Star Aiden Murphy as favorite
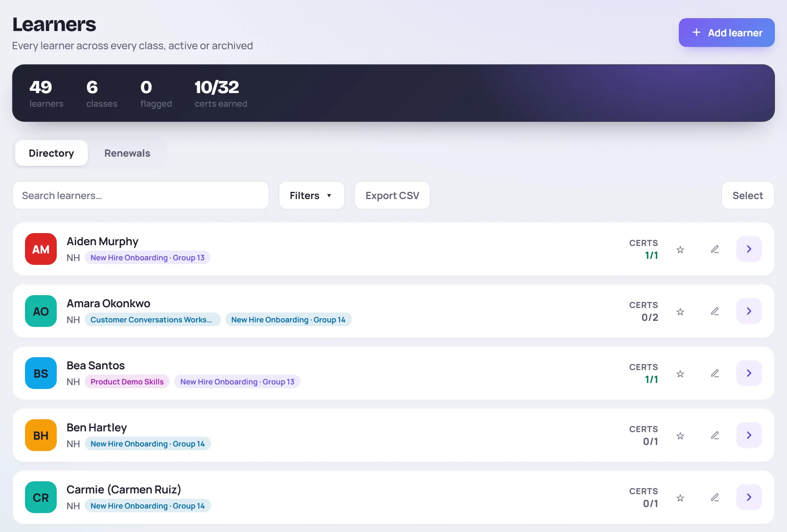The image size is (787, 532). click(680, 249)
